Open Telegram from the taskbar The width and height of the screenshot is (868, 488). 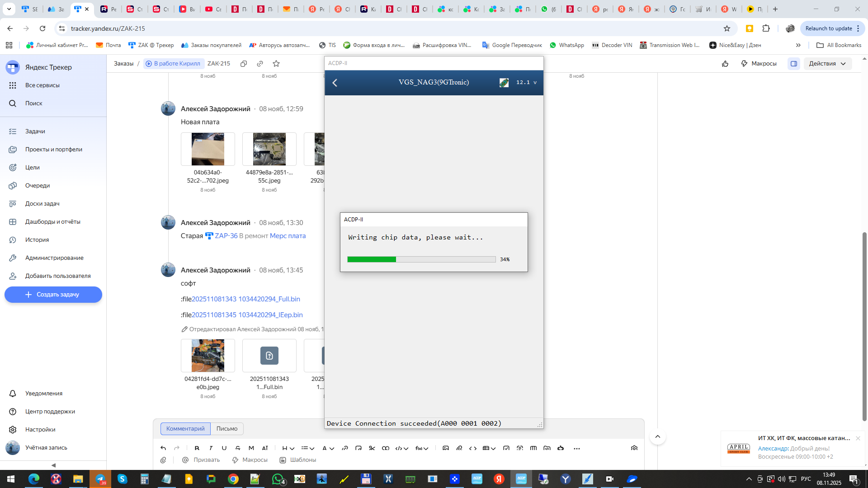(x=100, y=479)
